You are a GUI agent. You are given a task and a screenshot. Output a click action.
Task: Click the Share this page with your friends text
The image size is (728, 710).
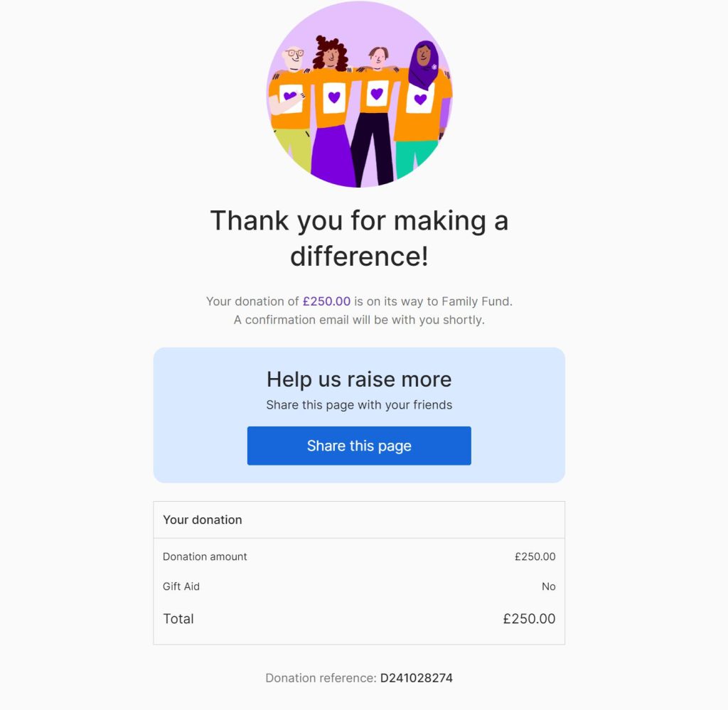coord(359,405)
